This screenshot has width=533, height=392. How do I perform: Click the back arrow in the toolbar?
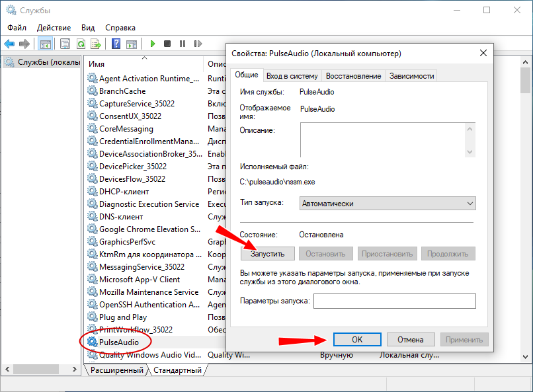point(9,44)
